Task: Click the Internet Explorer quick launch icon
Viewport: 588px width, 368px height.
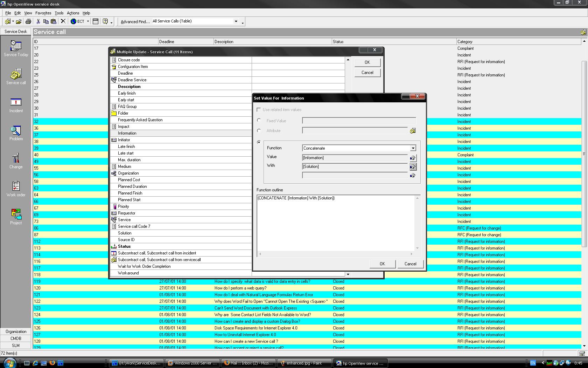Action: [x=35, y=363]
